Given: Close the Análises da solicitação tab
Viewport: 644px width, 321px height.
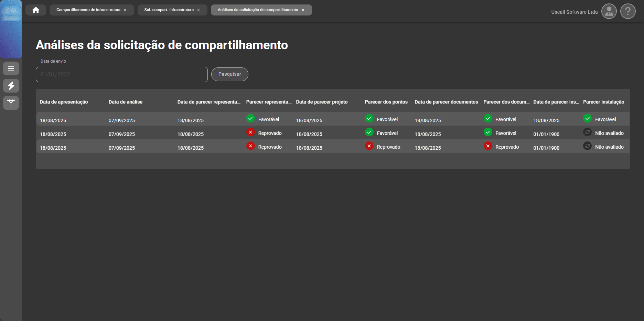Looking at the screenshot, I should point(303,10).
